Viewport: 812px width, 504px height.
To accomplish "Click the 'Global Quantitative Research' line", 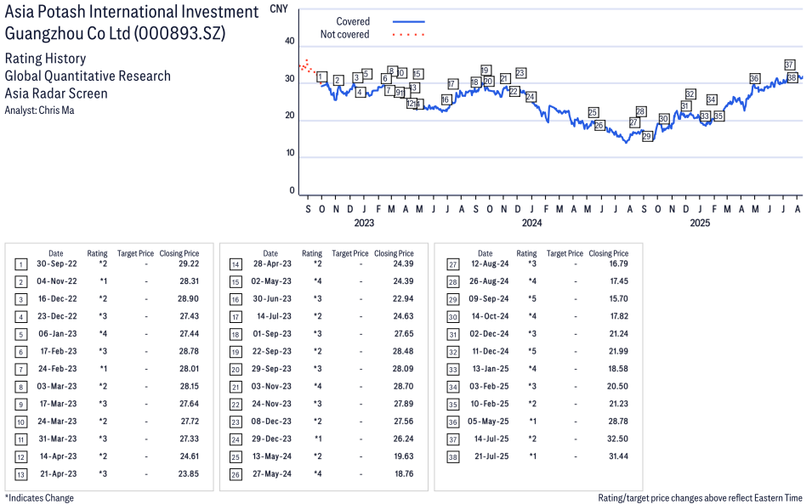I will coord(88,76).
